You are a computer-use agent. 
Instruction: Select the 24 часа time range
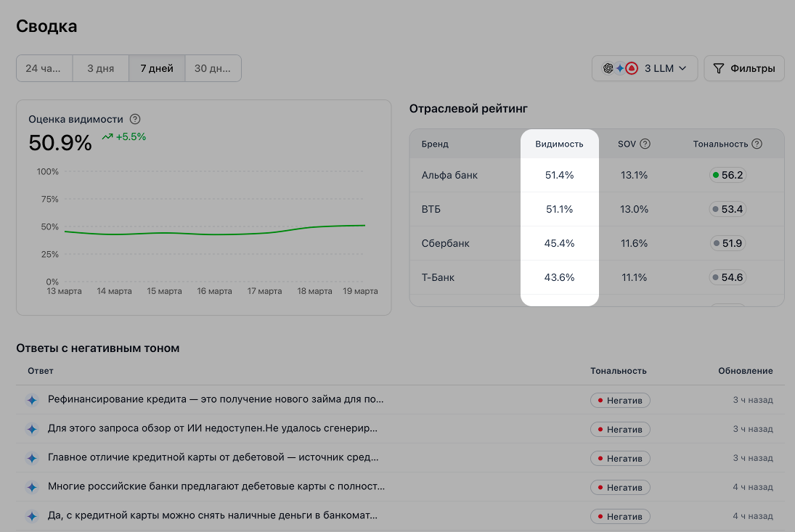(44, 68)
